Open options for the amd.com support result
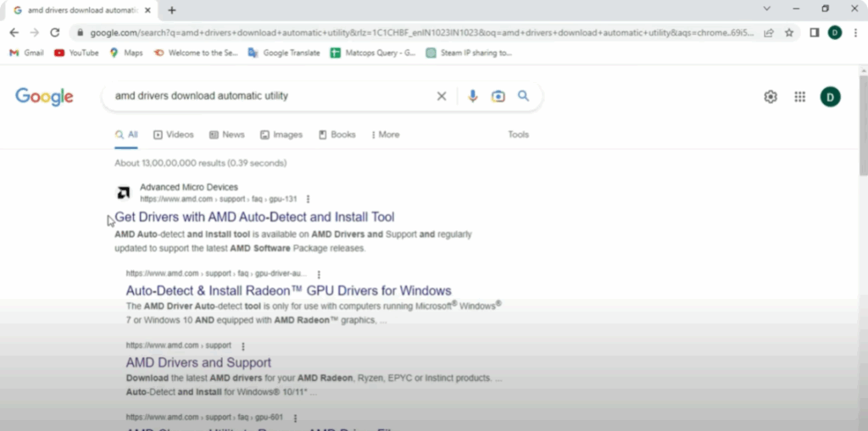The height and width of the screenshot is (431, 868). coord(242,345)
